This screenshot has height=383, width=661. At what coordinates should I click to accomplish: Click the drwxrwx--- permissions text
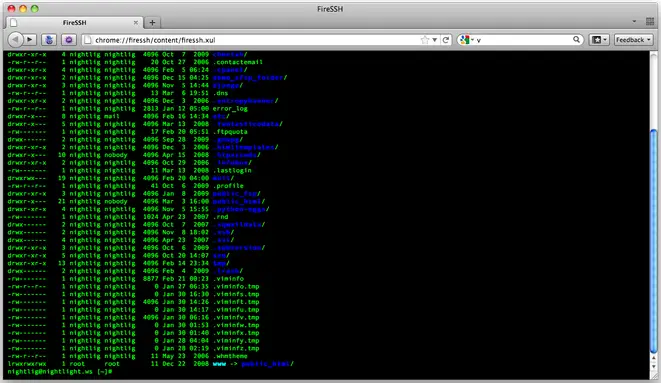point(27,178)
